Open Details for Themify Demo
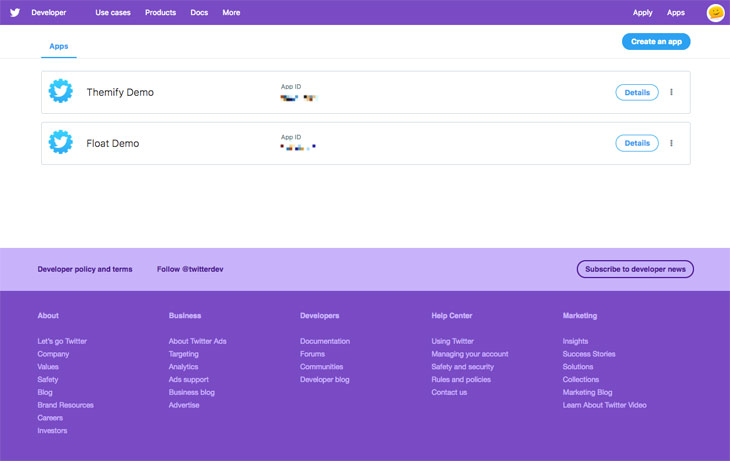The height and width of the screenshot is (461, 730). pyautogui.click(x=637, y=92)
